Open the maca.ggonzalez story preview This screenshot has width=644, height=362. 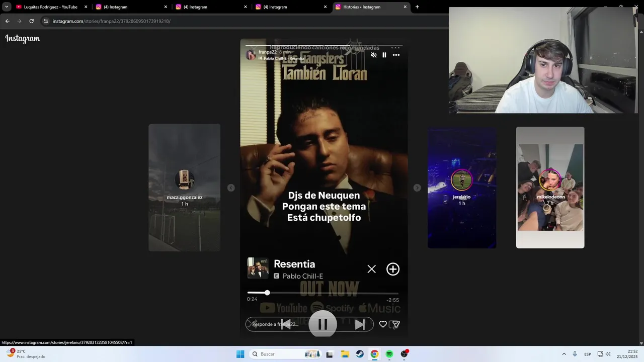tap(184, 187)
